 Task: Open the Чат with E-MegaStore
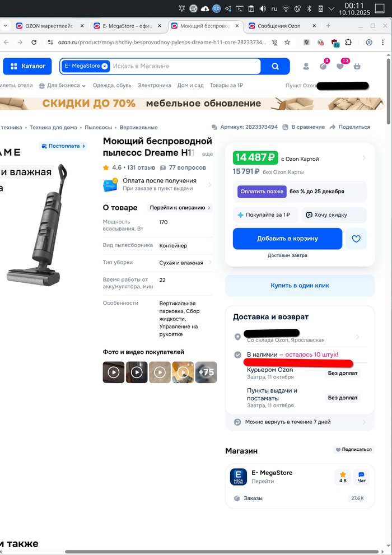tap(361, 477)
